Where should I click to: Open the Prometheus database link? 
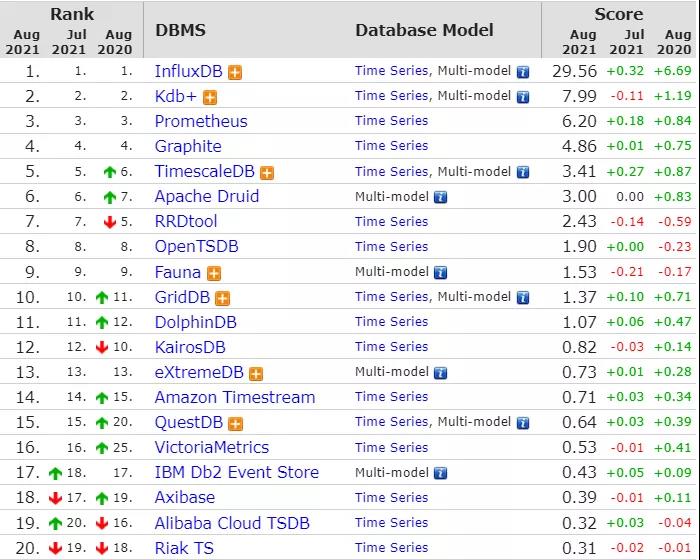pos(201,121)
